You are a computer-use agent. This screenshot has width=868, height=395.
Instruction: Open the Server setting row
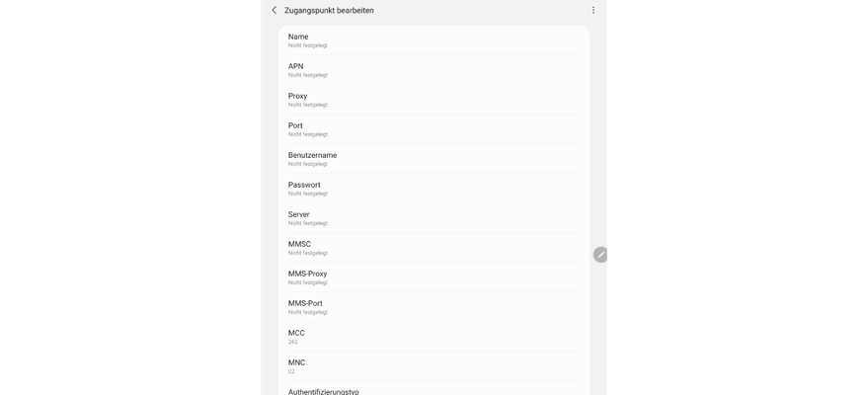pos(433,218)
